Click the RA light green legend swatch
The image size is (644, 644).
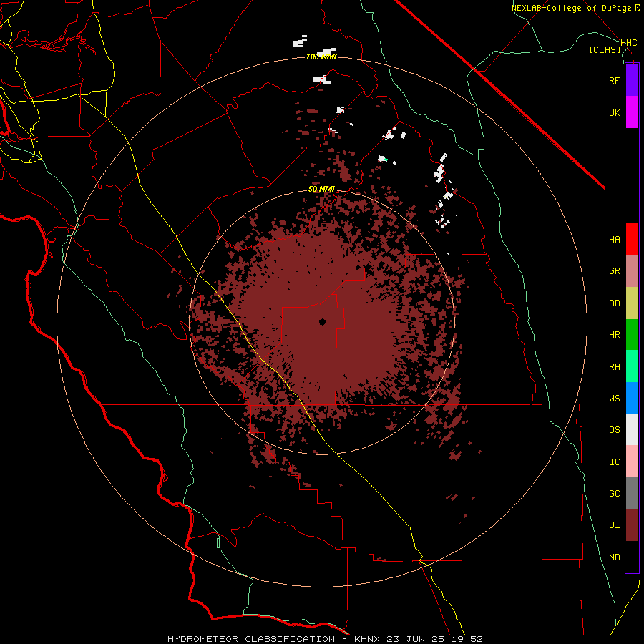[632, 366]
